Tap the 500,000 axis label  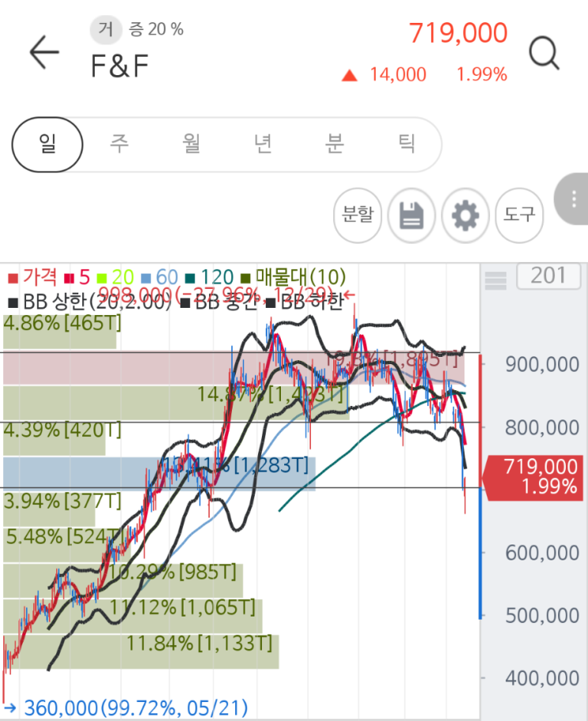click(542, 617)
